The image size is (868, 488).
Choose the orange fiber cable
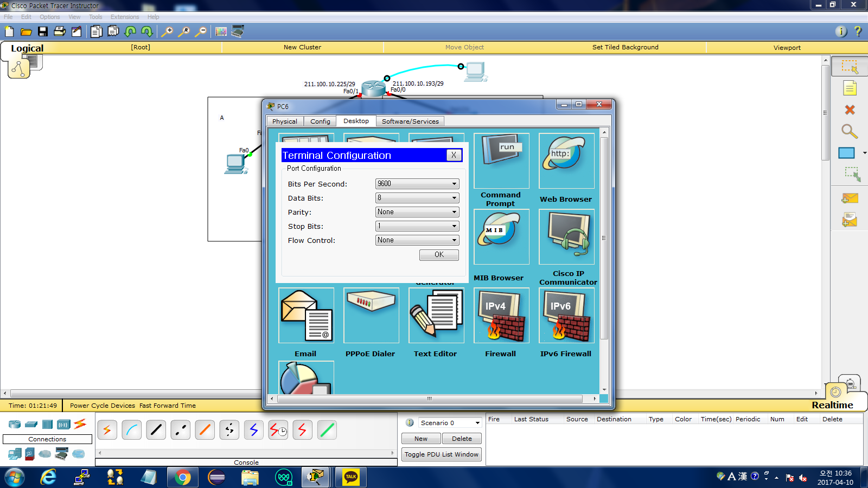(x=205, y=430)
